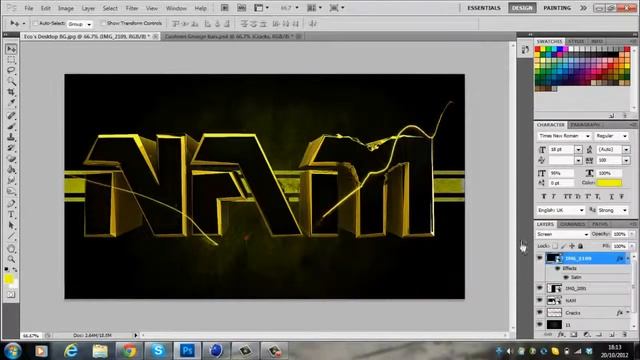Screen dimensions: 640x360
Task: Open the 18 pt font size dropdown
Action: (x=578, y=150)
